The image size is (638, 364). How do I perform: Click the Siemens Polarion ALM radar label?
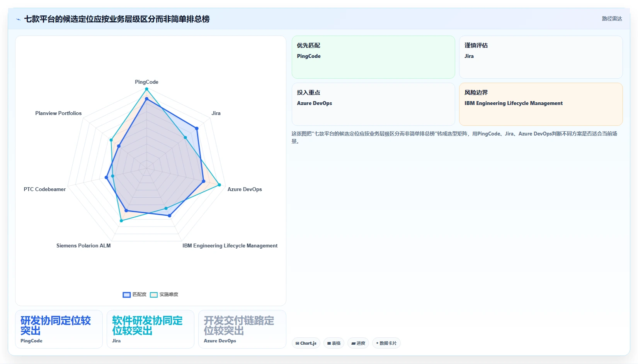(x=83, y=245)
